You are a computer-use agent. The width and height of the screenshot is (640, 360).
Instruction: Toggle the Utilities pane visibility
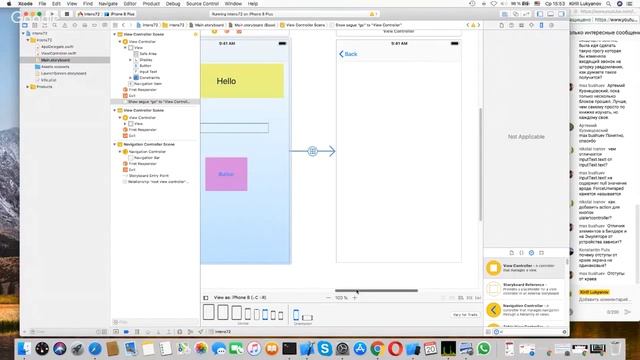562,14
